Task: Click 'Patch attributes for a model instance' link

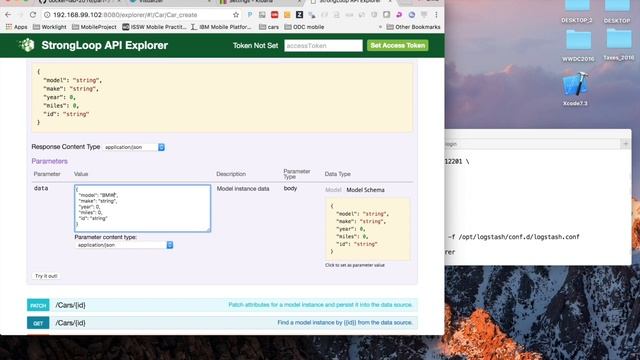Action: tap(320, 305)
